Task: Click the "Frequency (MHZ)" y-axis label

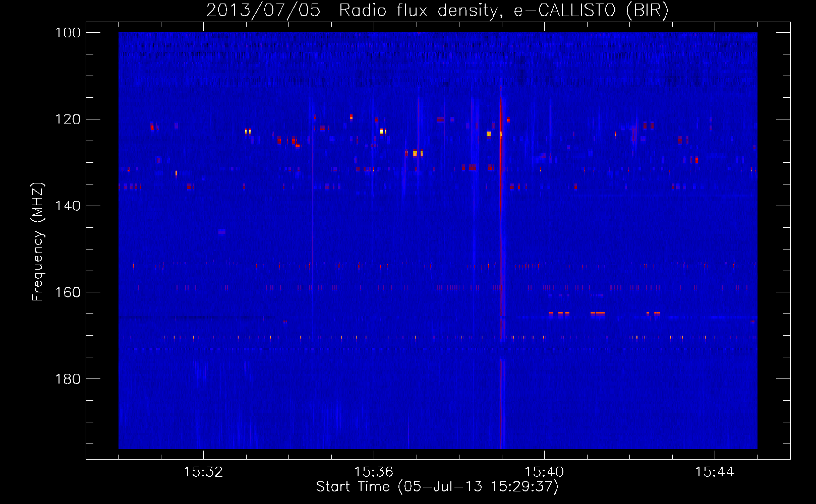Action: click(37, 242)
